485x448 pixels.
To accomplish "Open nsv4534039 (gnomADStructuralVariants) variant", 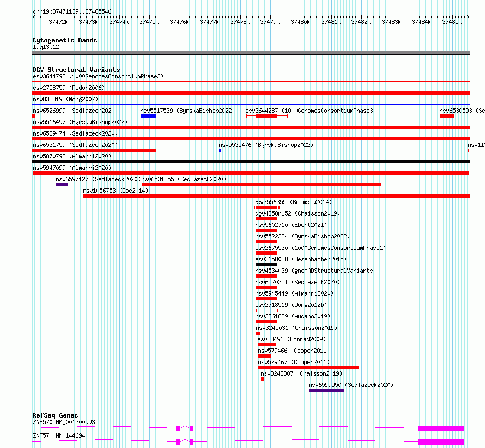I will point(316,271).
